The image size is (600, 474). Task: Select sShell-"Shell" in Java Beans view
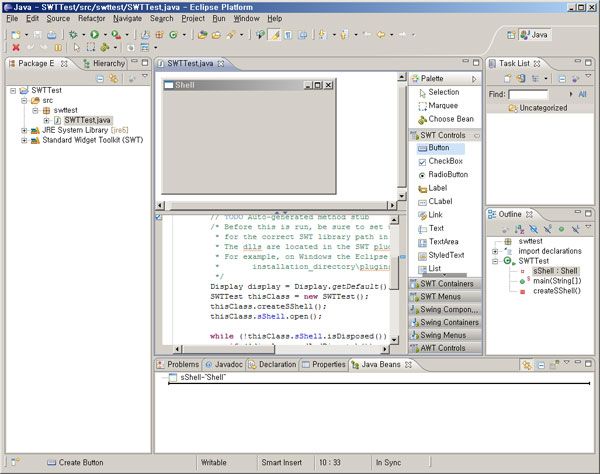[203, 377]
